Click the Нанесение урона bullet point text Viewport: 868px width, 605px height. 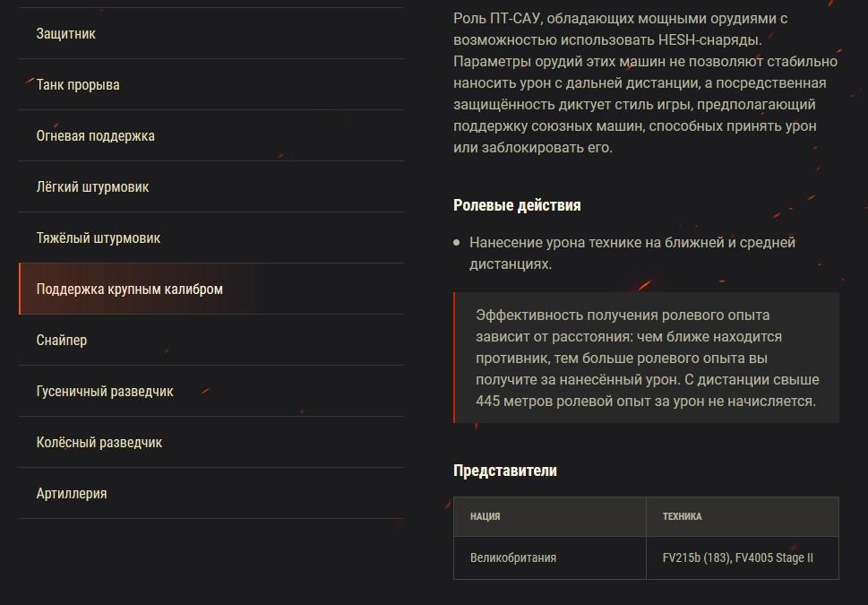(x=632, y=253)
